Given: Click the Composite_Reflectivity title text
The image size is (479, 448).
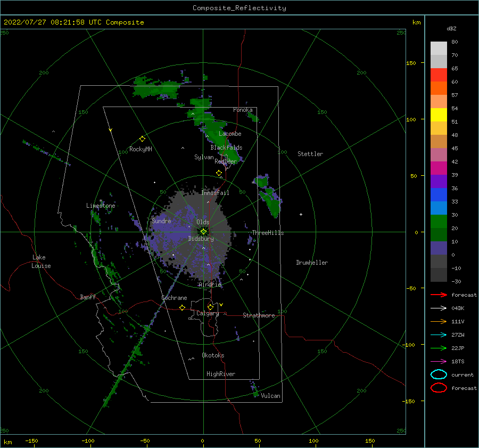Looking at the screenshot, I should click(x=240, y=8).
